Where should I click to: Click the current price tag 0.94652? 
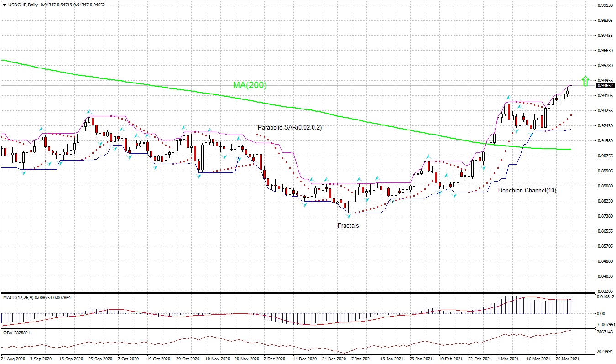click(x=606, y=85)
